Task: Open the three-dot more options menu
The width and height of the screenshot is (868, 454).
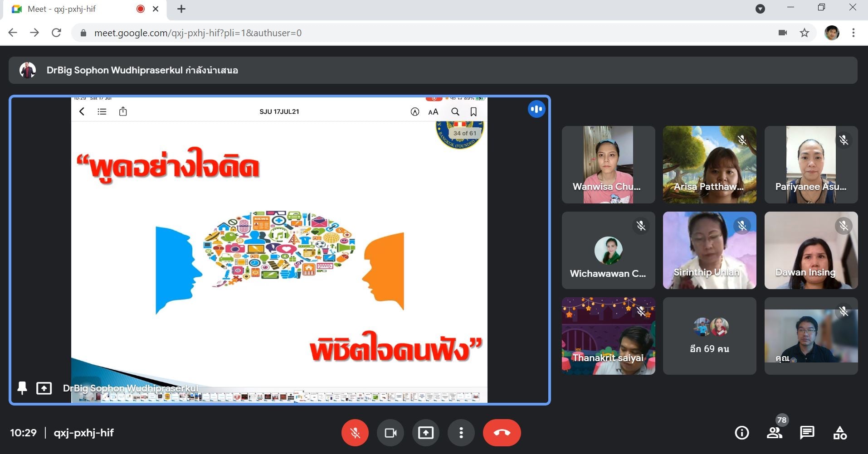Action: click(461, 433)
